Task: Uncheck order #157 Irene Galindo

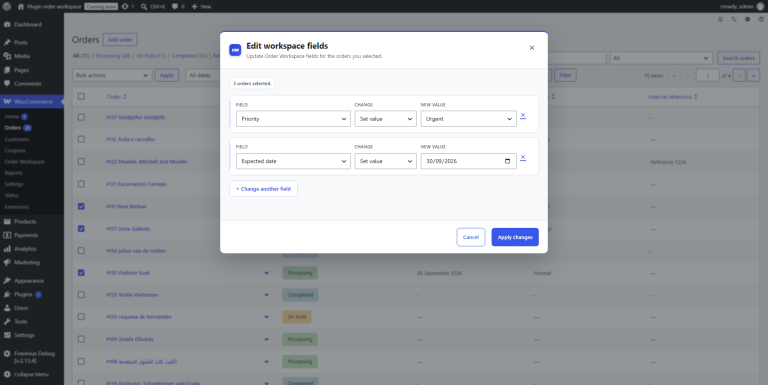Action: (x=81, y=229)
